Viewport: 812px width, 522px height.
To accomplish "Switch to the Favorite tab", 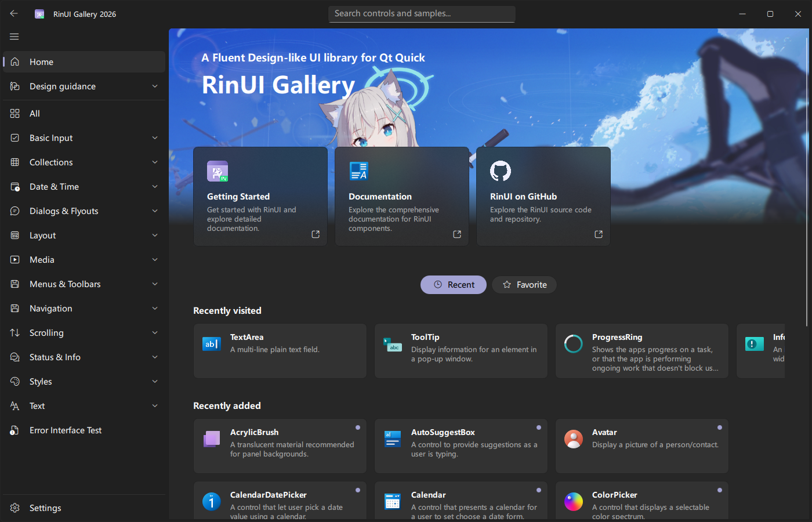I will tap(524, 285).
